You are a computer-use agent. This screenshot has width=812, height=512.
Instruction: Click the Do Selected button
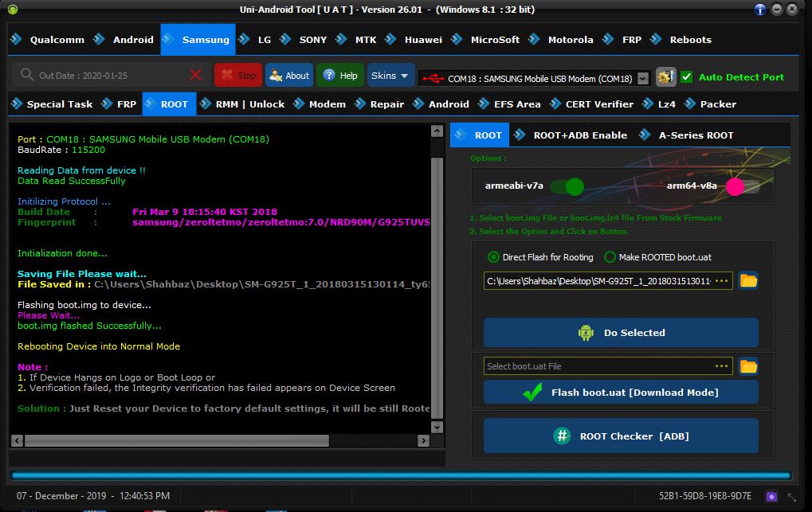tap(621, 333)
